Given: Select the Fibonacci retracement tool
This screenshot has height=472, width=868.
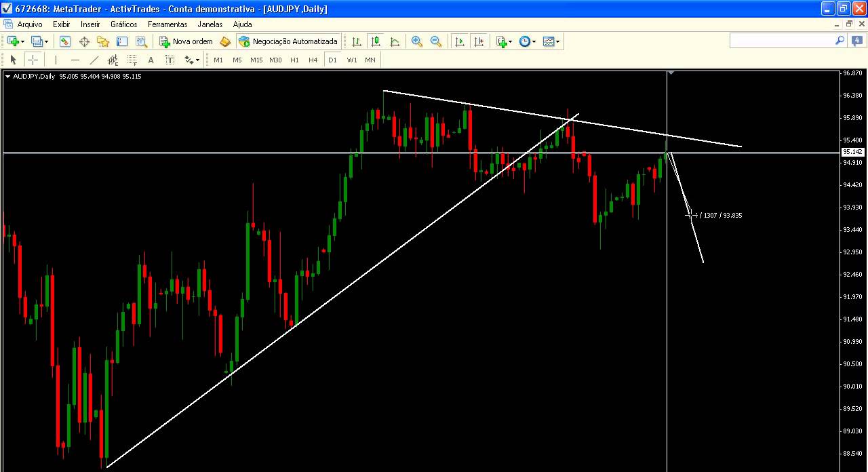Looking at the screenshot, I should pos(132,60).
